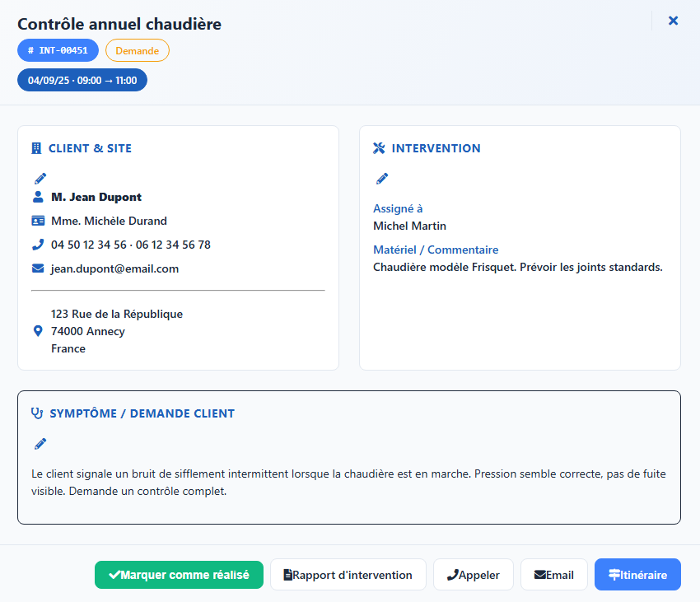Edit the intervention details using its pencil icon
Screen dimensions: 700x602
coord(382,178)
